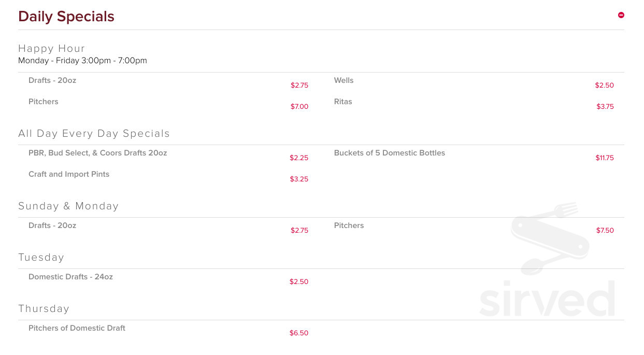
Task: Click the Daily Specials heading
Action: [66, 17]
